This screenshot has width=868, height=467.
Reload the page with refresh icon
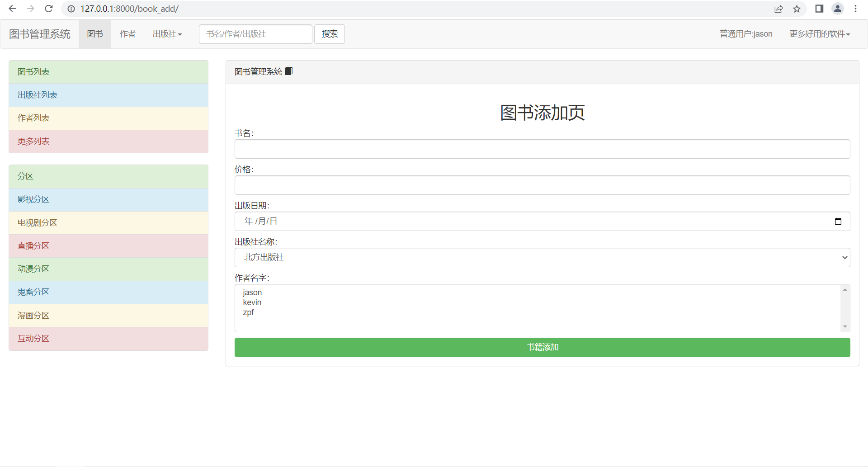(49, 9)
